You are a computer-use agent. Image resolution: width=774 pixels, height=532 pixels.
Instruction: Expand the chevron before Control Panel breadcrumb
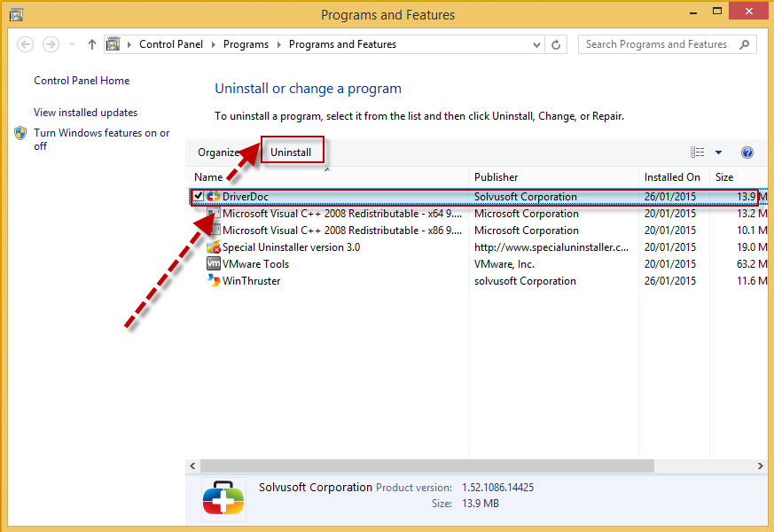pyautogui.click(x=129, y=44)
